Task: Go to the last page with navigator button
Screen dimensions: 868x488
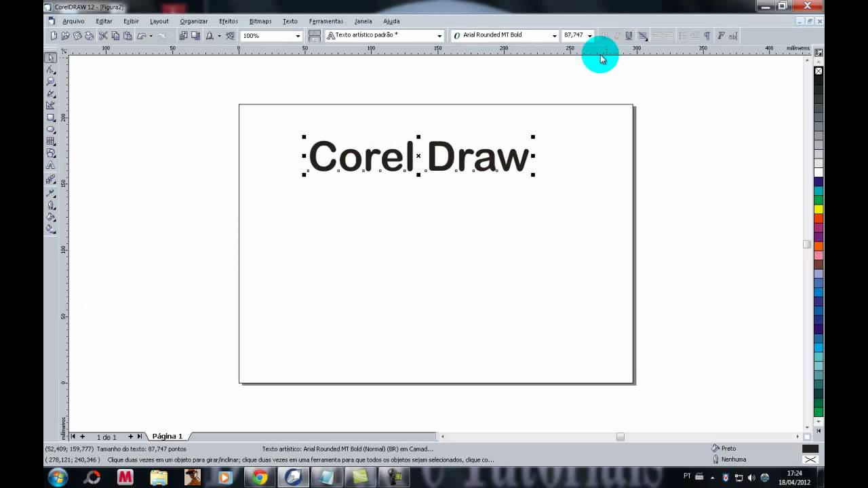Action: click(x=140, y=436)
